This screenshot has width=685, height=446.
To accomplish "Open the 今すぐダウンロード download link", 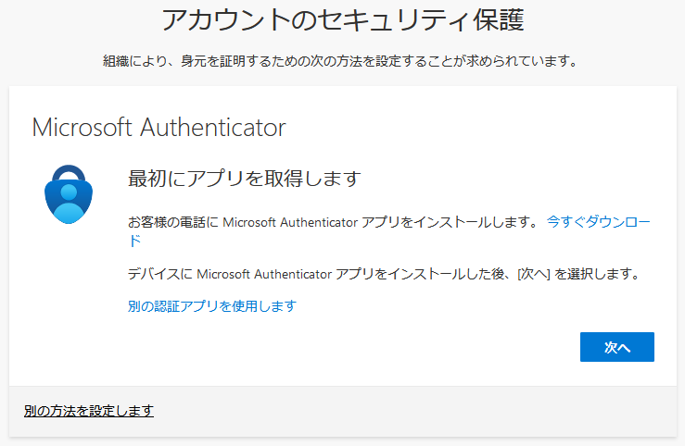I will 598,221.
